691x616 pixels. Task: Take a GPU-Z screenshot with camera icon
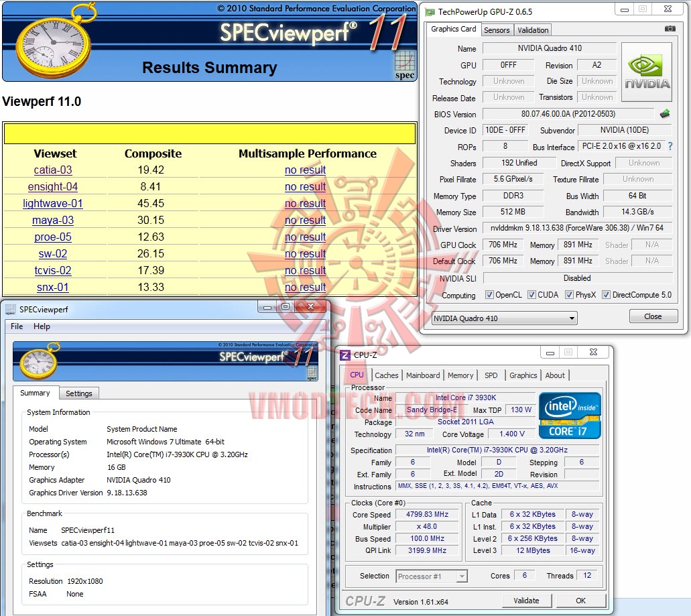670,29
